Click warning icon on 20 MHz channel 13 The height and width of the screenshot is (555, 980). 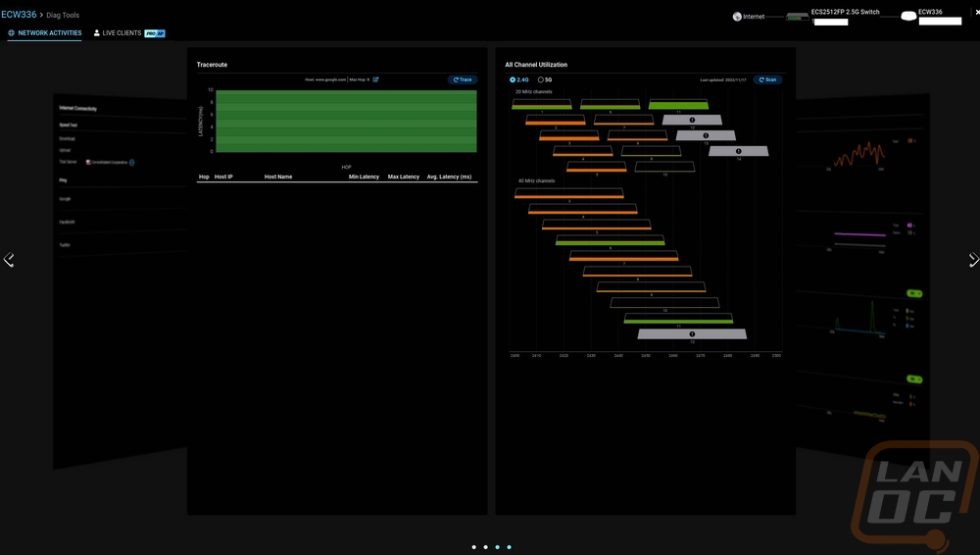706,135
